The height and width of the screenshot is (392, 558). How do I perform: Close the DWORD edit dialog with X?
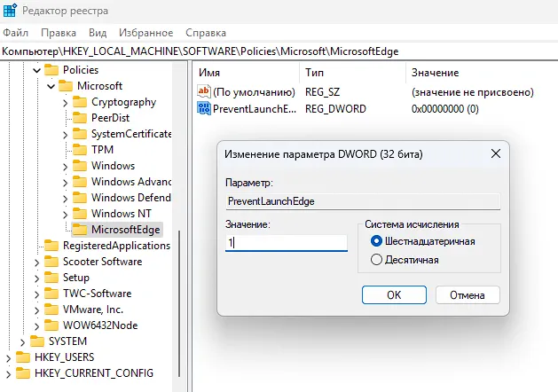coord(496,153)
